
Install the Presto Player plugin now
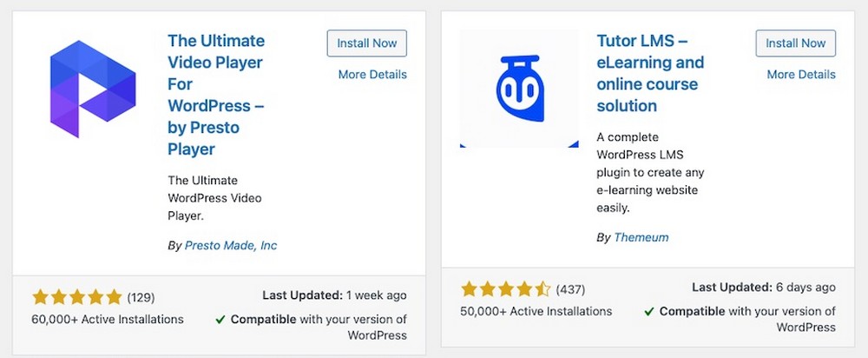pyautogui.click(x=367, y=43)
